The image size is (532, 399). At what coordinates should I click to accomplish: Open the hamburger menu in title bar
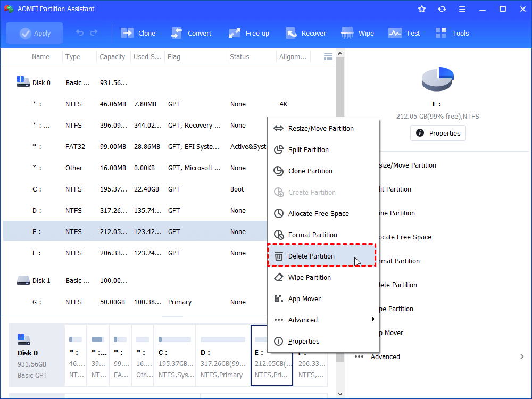point(462,9)
